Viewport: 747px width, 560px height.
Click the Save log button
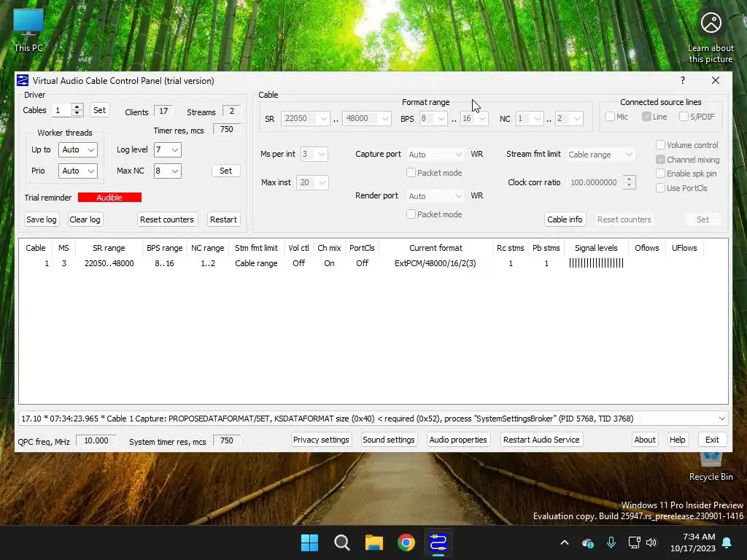coord(42,219)
